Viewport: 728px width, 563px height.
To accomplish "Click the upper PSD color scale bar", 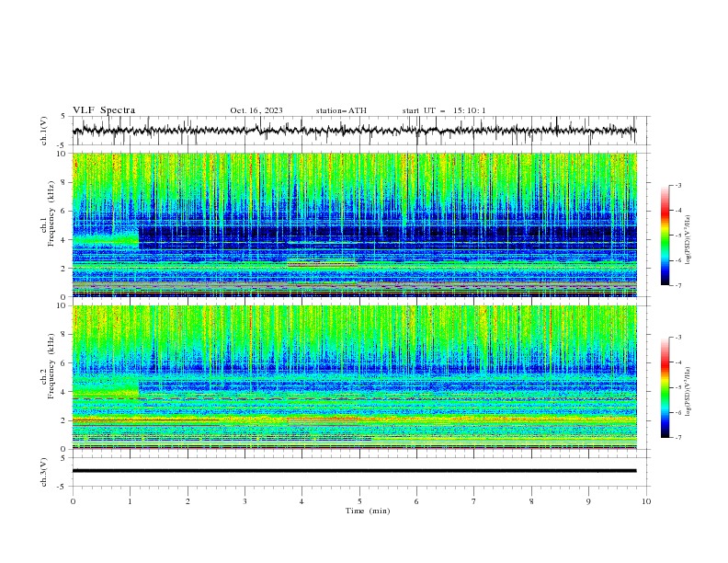I will (665, 236).
